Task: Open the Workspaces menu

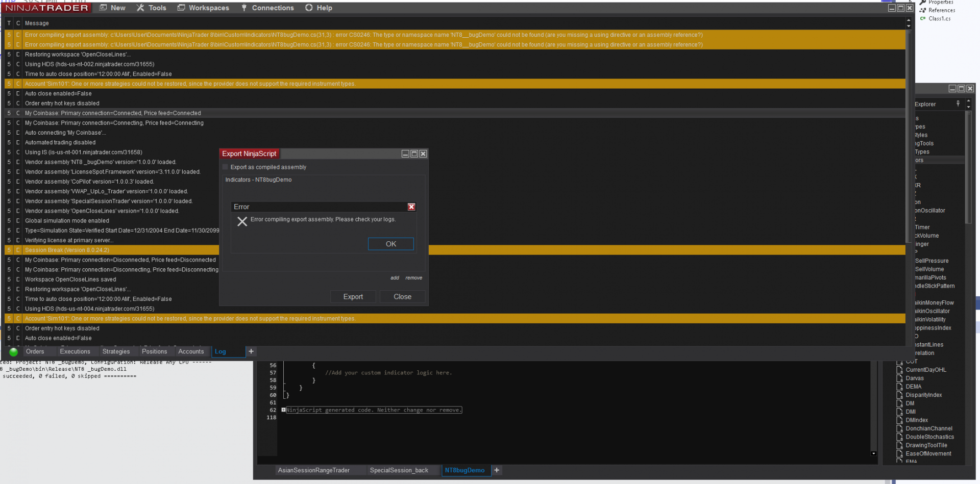Action: (x=203, y=8)
